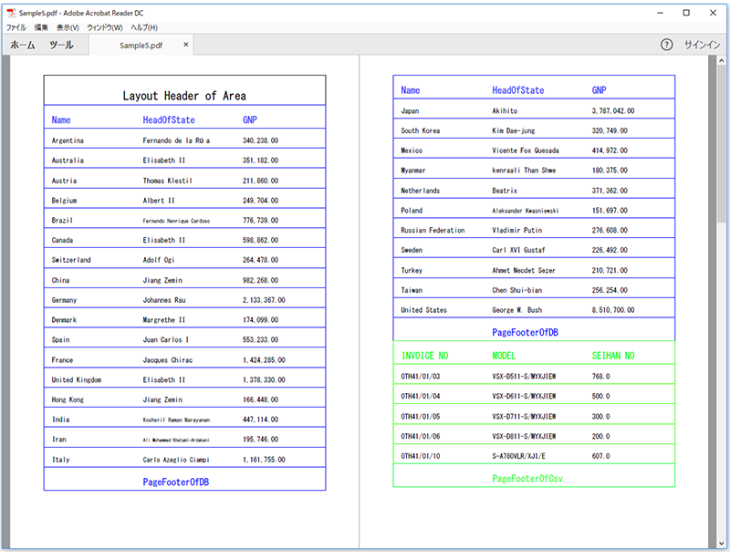
Task: Open the 表示(V) menu
Action: pyautogui.click(x=68, y=27)
